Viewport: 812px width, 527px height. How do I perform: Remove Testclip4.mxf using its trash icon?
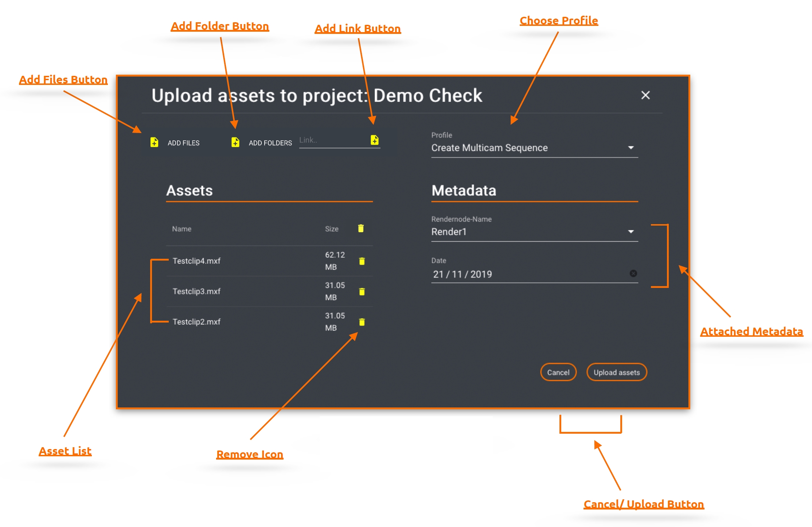click(x=362, y=261)
